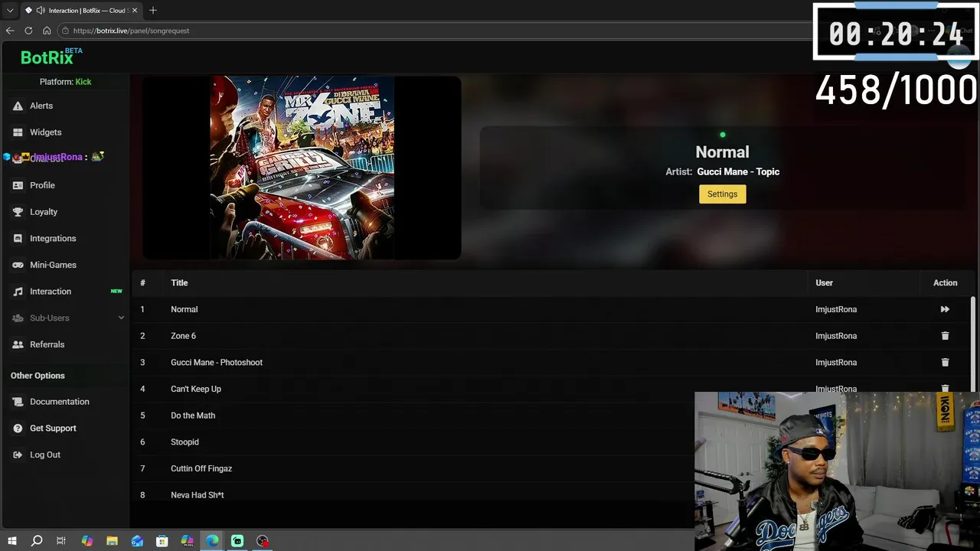The height and width of the screenshot is (551, 980).
Task: Select the Can't Keep Up title
Action: 196,389
